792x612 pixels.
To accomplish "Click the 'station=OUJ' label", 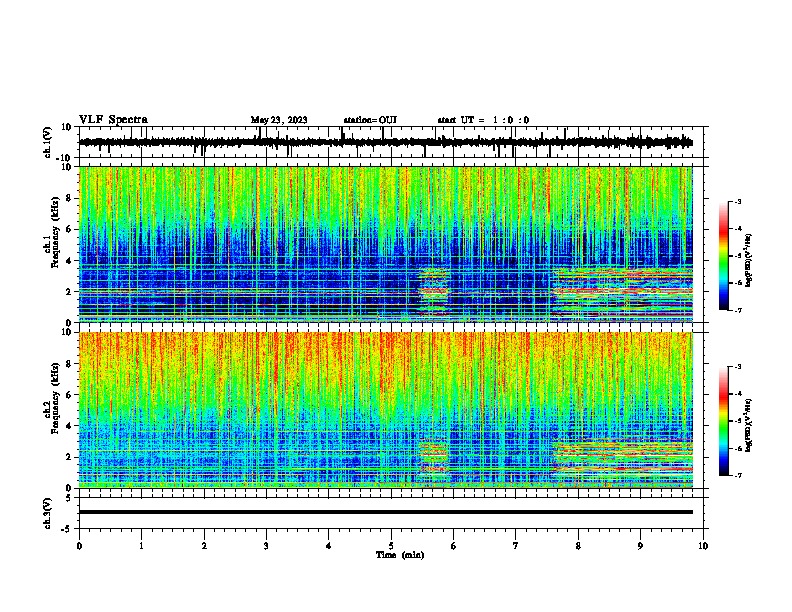I will pos(370,120).
